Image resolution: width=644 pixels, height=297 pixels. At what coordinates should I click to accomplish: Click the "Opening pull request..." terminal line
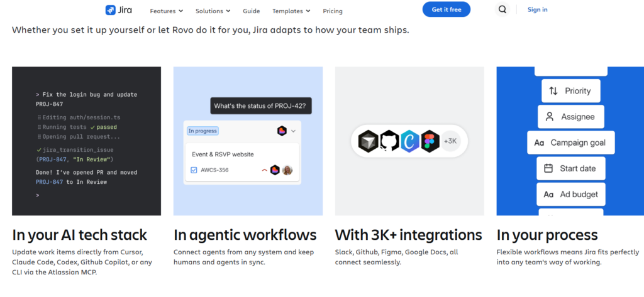tap(79, 137)
